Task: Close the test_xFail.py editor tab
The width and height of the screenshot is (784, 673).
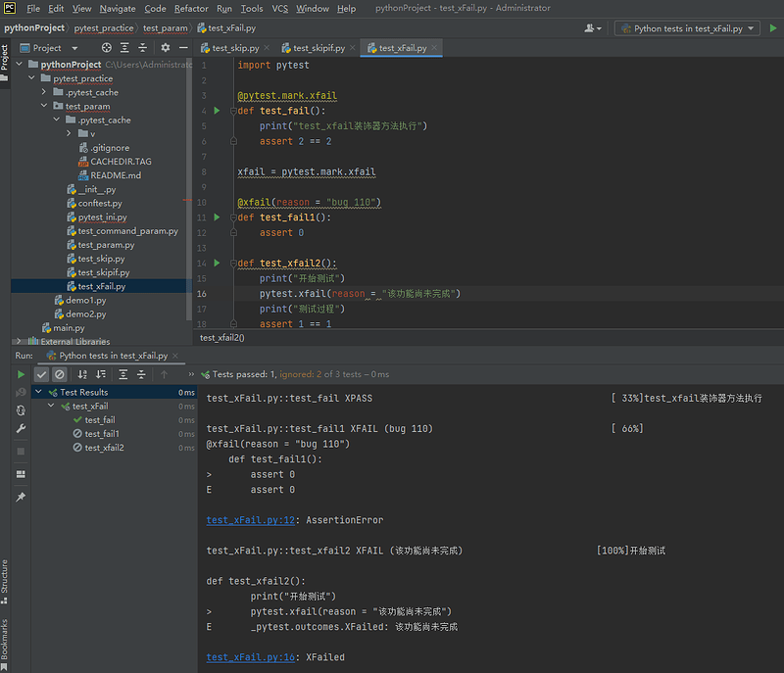Action: click(434, 47)
